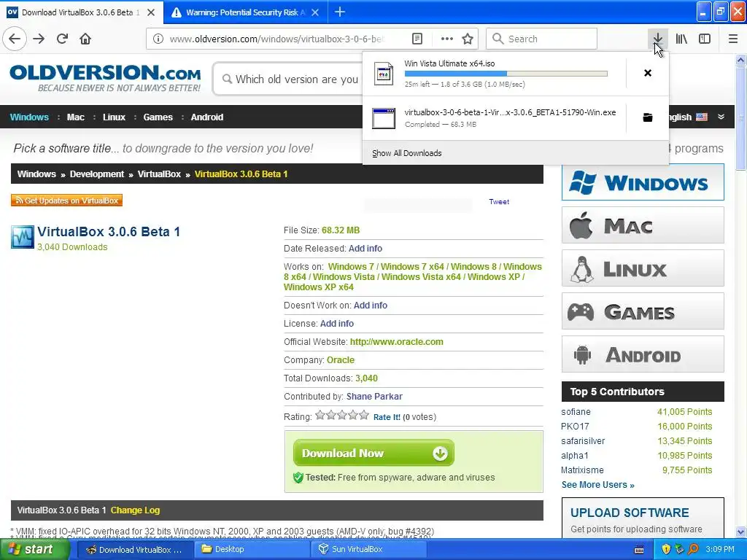Viewport: 747px width, 560px height.
Task: Click the virtualbox exe download file icon
Action: pos(384,118)
